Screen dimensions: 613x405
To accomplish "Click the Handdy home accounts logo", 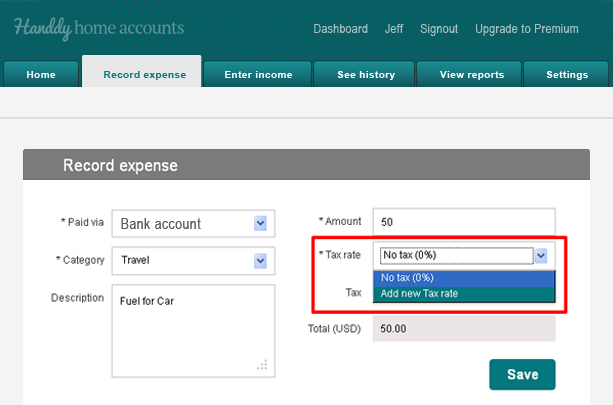I will [99, 28].
